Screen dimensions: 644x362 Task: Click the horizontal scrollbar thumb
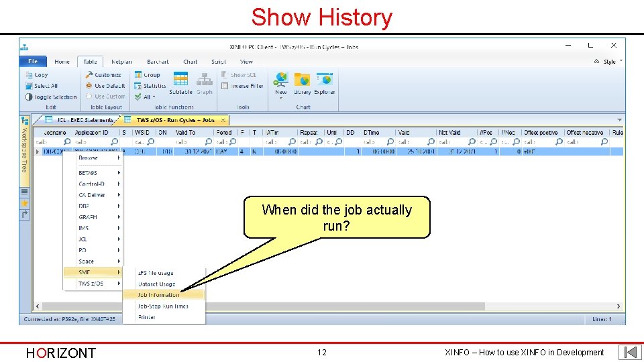tap(264, 306)
